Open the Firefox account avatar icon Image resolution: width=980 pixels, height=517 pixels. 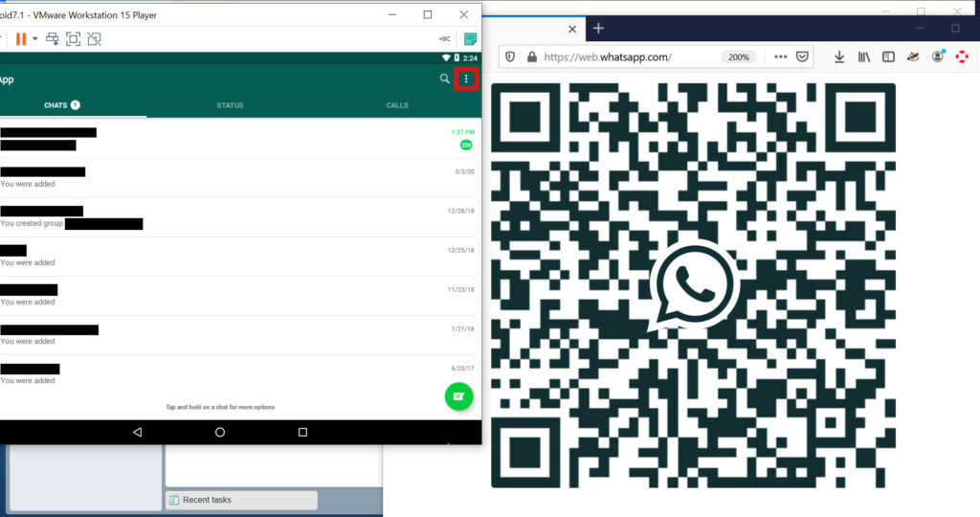[x=938, y=56]
